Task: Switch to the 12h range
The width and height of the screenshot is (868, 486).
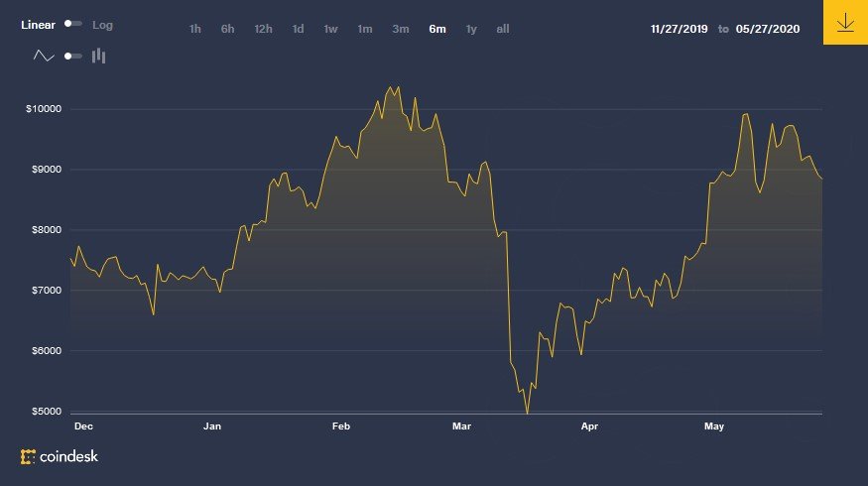Action: (x=263, y=29)
